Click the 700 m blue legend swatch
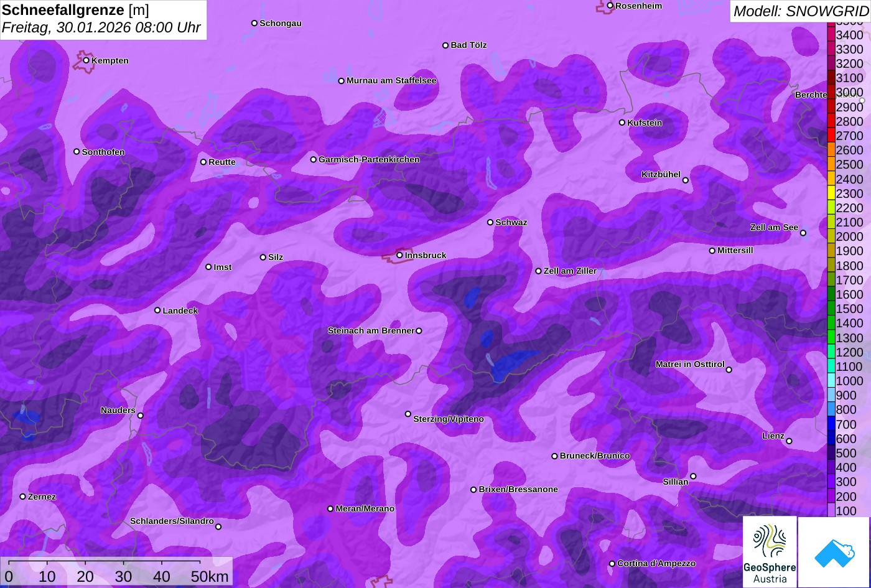Viewport: 871px width, 588px height. (x=831, y=424)
